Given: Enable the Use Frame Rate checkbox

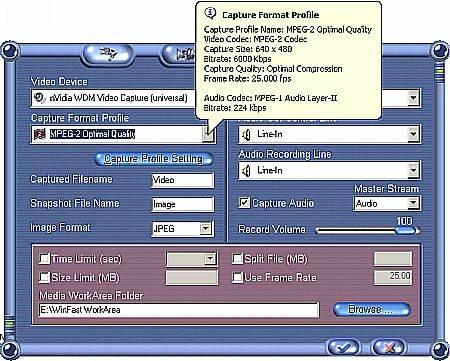Looking at the screenshot, I should point(237,277).
